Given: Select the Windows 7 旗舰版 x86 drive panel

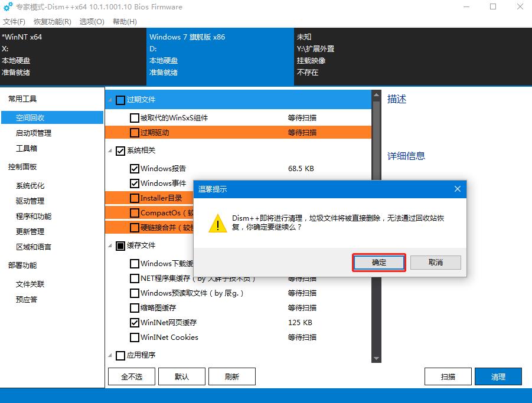Looking at the screenshot, I should coord(218,56).
